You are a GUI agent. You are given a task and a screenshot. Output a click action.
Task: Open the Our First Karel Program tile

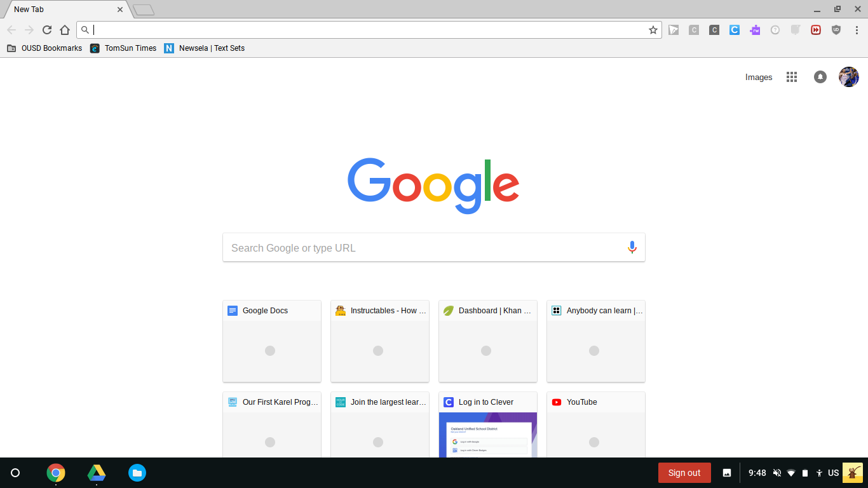(272, 424)
